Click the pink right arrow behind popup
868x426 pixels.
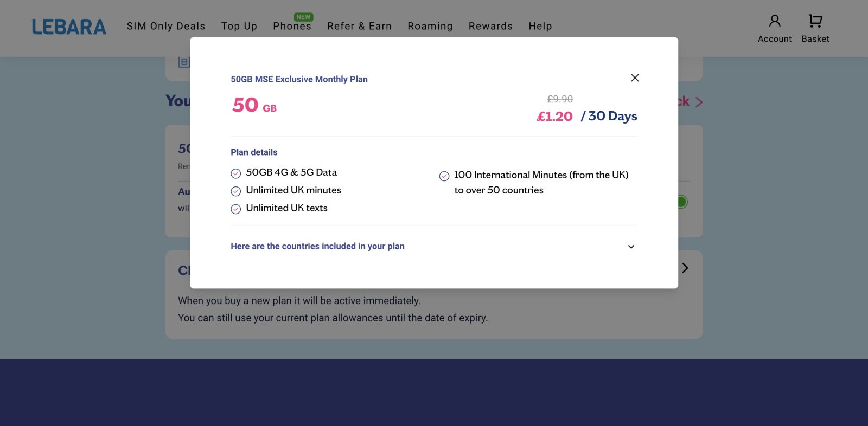[x=699, y=102]
